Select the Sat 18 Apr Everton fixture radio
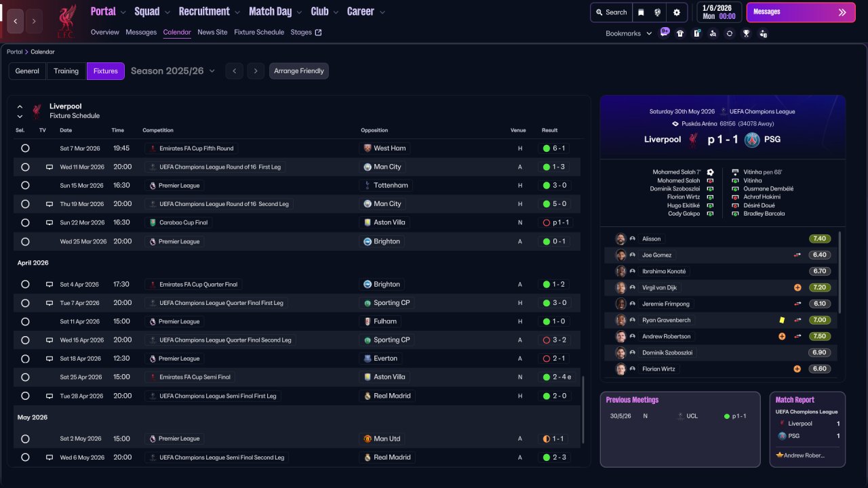This screenshot has height=488, width=868. (x=25, y=359)
